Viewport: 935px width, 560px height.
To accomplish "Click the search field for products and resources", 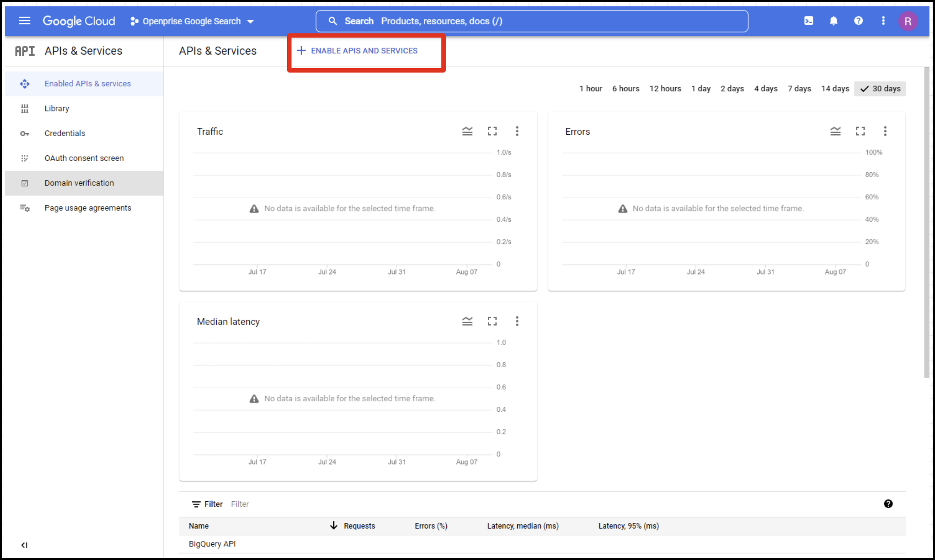I will point(532,21).
